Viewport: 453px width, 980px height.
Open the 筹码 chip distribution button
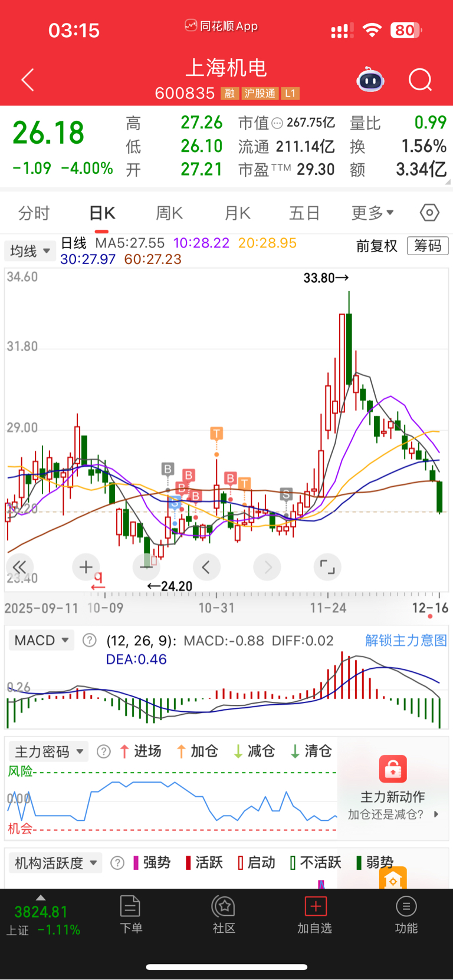coord(428,246)
